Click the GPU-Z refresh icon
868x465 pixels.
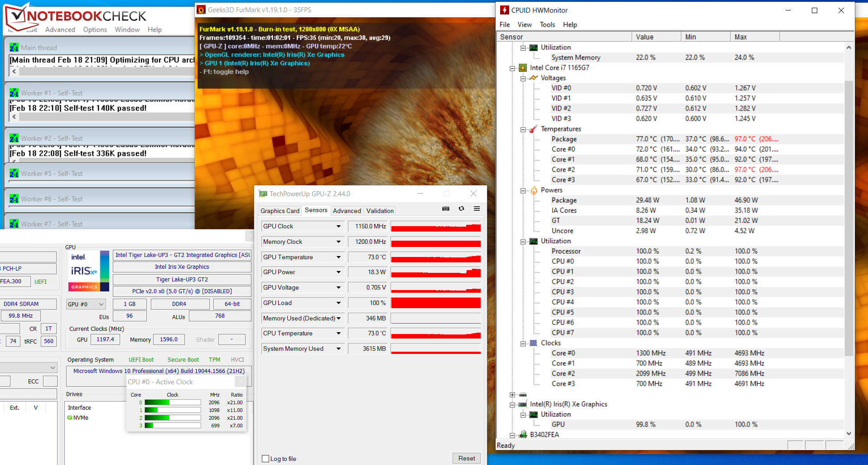tap(461, 208)
